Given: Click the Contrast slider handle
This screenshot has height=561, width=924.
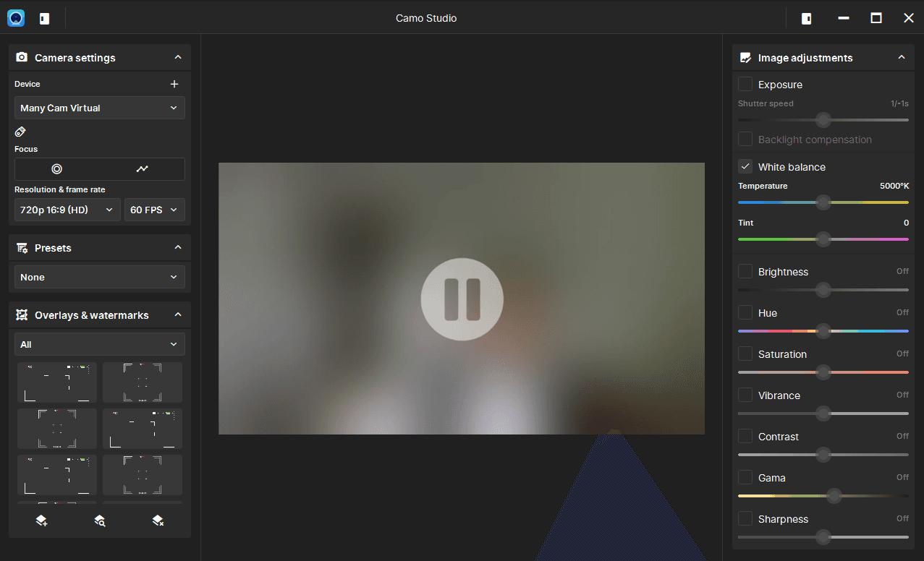Looking at the screenshot, I should click(x=823, y=455).
